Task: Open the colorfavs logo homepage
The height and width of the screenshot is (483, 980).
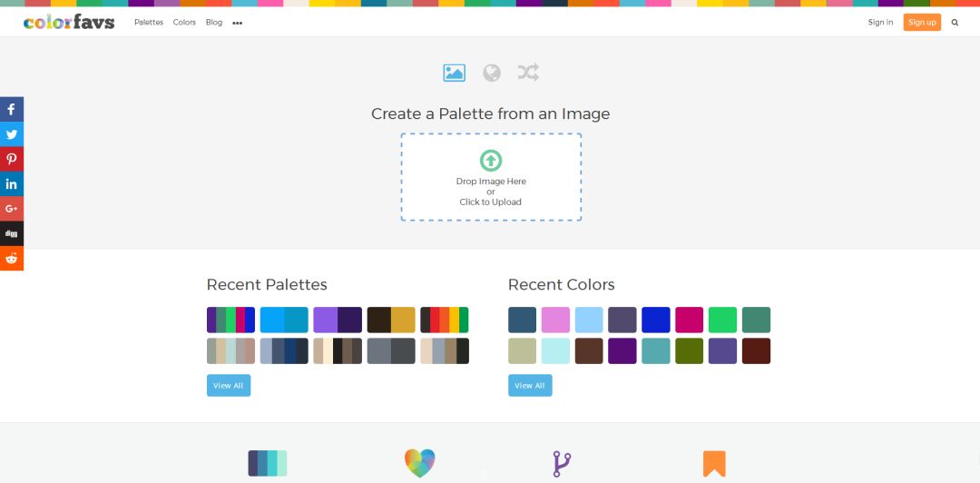Action: [69, 22]
